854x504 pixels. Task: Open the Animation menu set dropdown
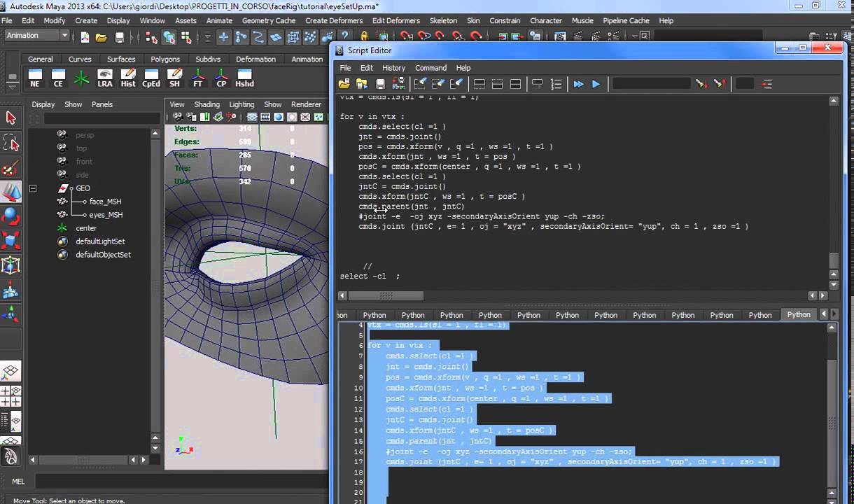coord(36,36)
